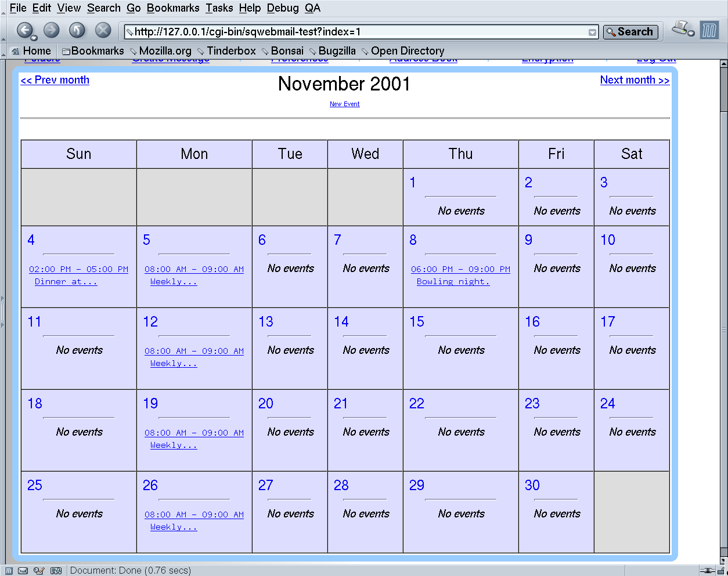Expand the URL bar history dropdown
728x576 pixels.
(593, 32)
